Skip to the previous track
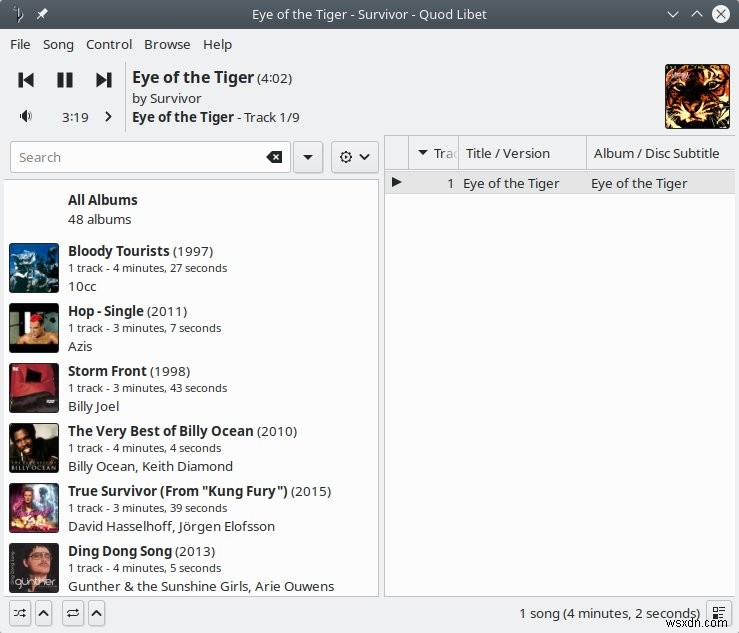This screenshot has width=739, height=633. [26, 80]
